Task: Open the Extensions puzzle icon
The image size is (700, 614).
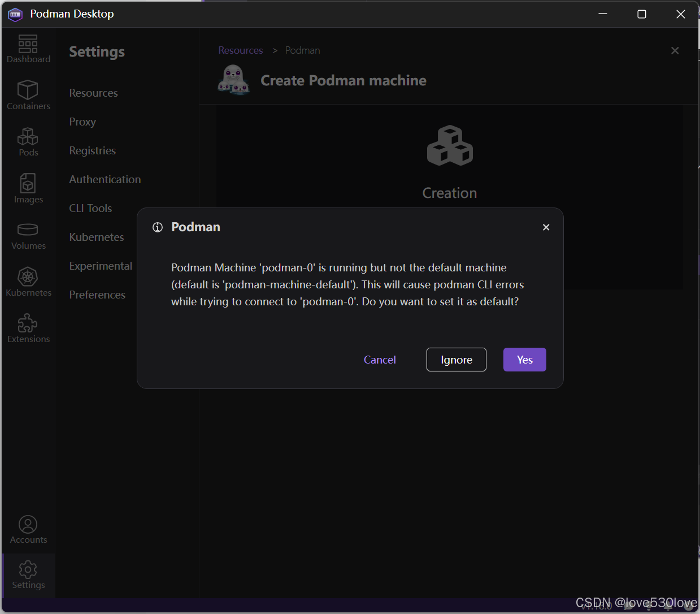Action: (28, 328)
